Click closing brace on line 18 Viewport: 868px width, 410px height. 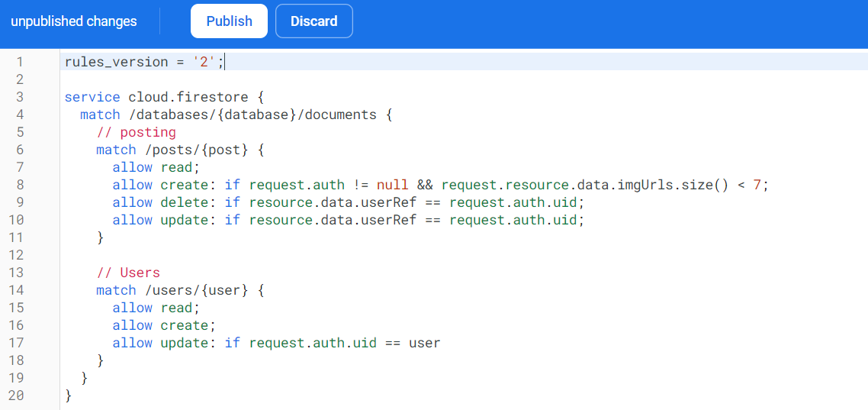coord(100,360)
